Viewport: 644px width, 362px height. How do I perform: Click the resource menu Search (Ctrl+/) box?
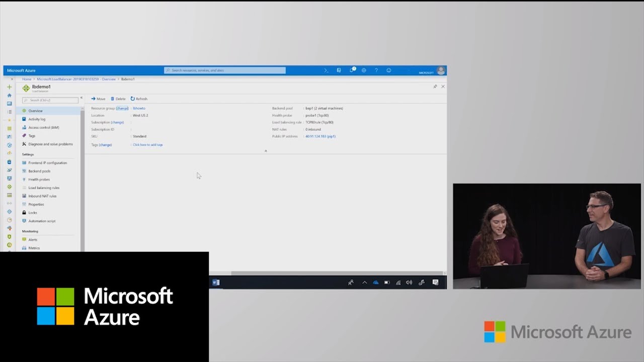click(x=50, y=100)
